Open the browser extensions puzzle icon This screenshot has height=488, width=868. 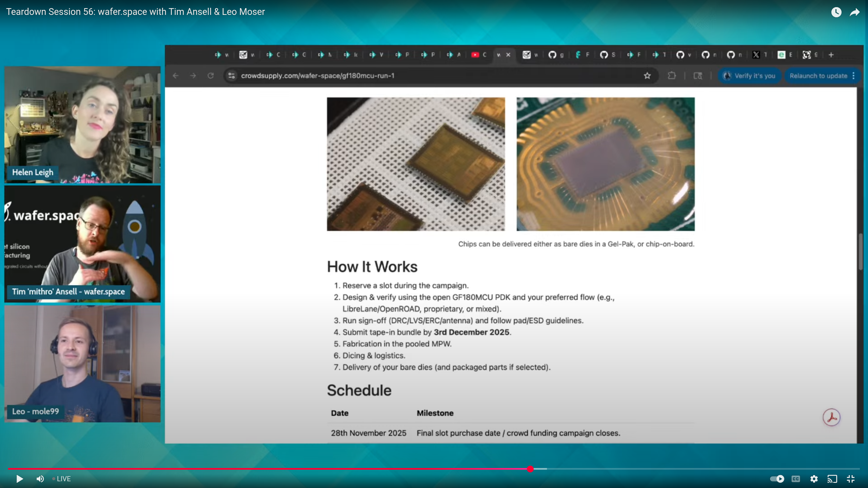pyautogui.click(x=672, y=76)
